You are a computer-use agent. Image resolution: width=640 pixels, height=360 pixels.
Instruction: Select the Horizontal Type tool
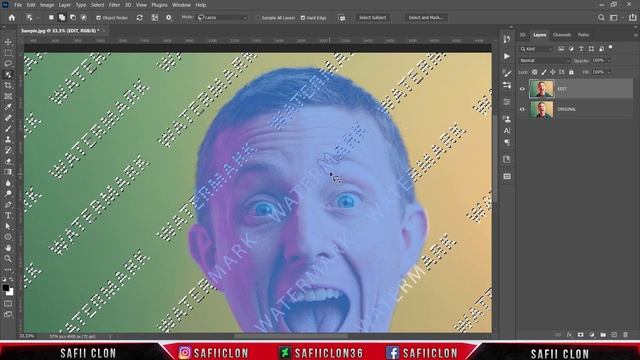8,215
